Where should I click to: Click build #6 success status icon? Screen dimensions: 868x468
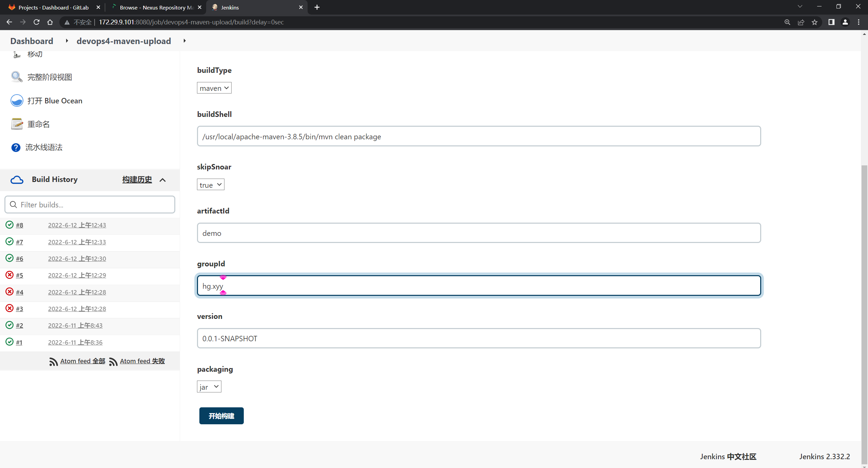coord(9,258)
